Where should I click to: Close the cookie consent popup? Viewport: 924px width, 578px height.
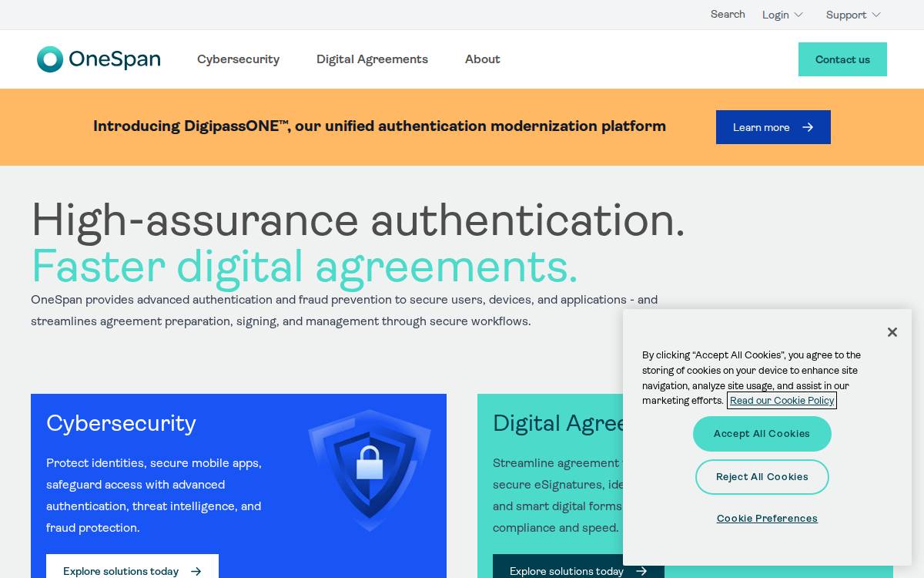click(x=892, y=332)
